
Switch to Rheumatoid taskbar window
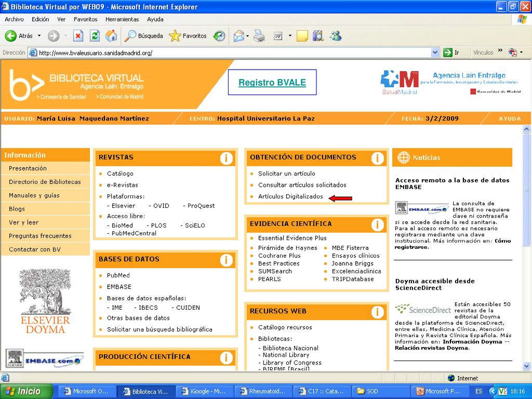point(263,391)
